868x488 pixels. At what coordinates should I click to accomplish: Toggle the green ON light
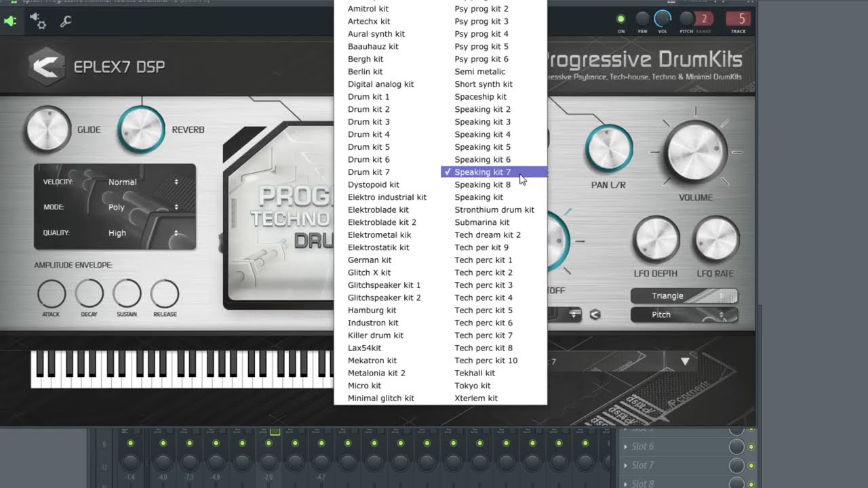pos(621,19)
